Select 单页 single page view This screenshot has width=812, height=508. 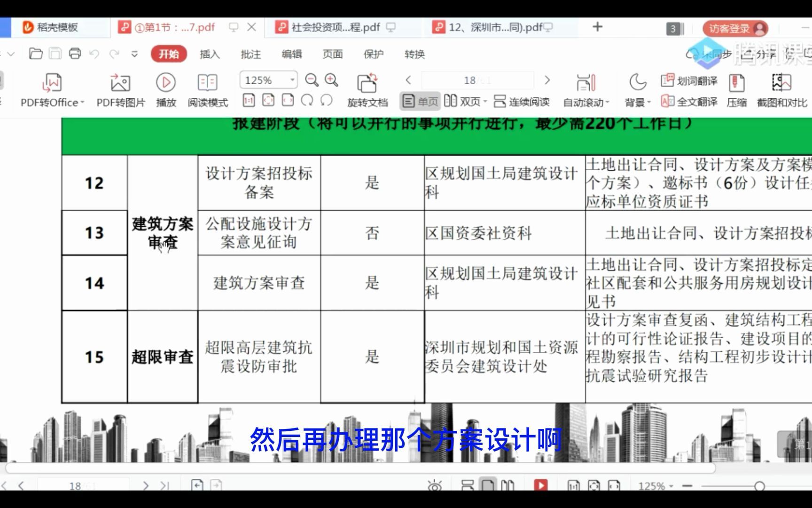click(x=421, y=101)
